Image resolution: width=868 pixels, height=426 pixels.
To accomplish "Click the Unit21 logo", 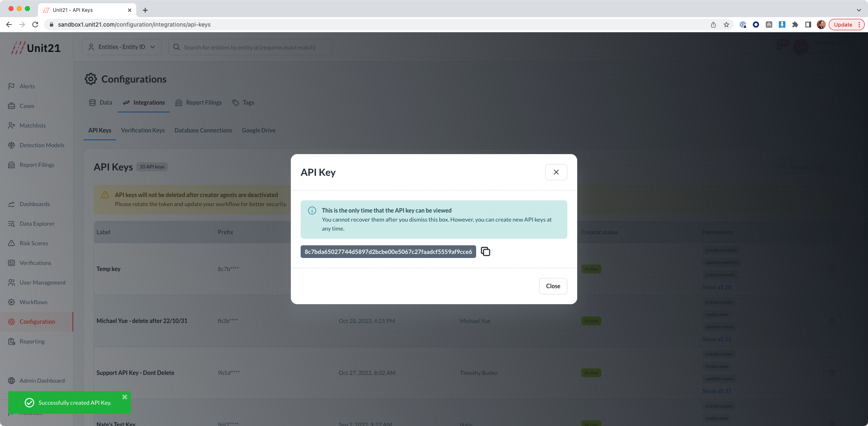I will [36, 48].
